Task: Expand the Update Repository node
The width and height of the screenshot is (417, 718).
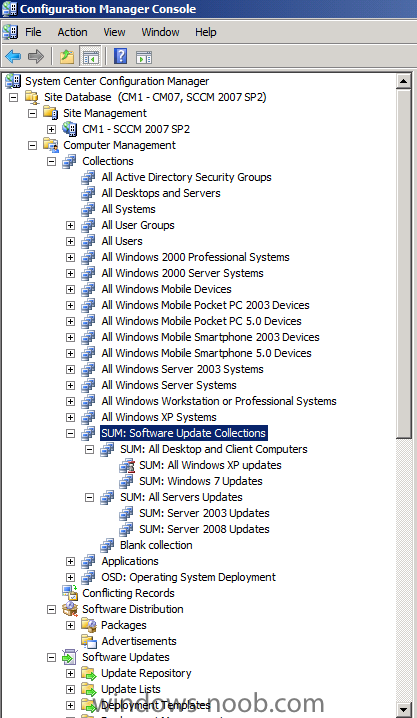Action: [70, 673]
